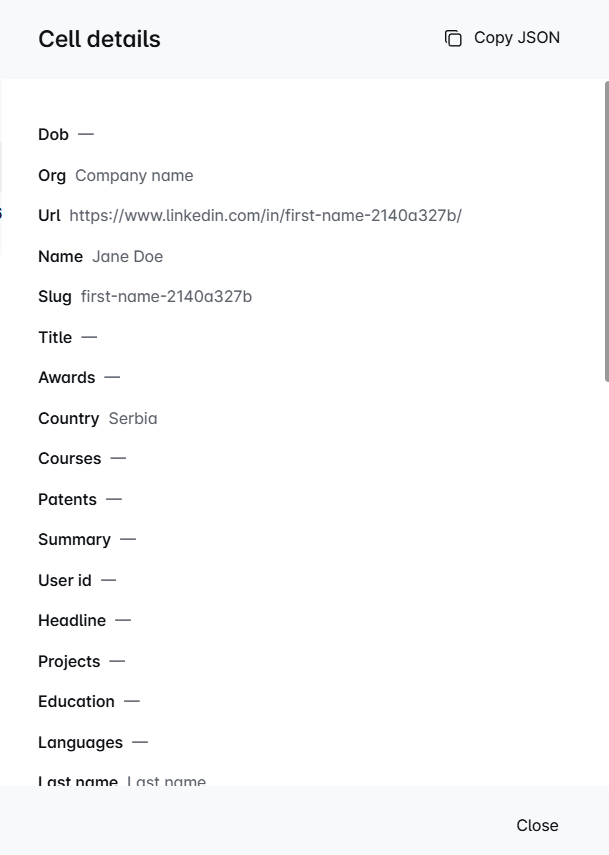Click the Patents field label
Screen dimensions: 609x855
tap(67, 500)
